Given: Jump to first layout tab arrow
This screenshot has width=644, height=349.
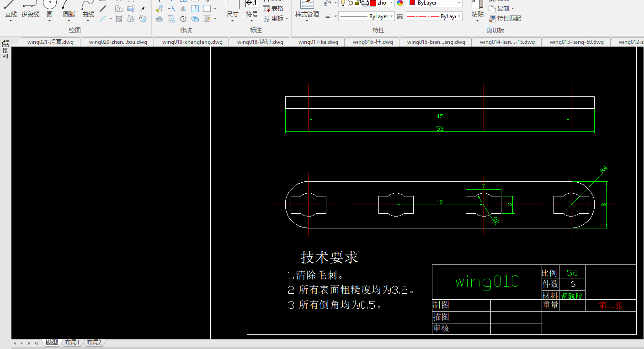Looking at the screenshot, I should coord(15,343).
